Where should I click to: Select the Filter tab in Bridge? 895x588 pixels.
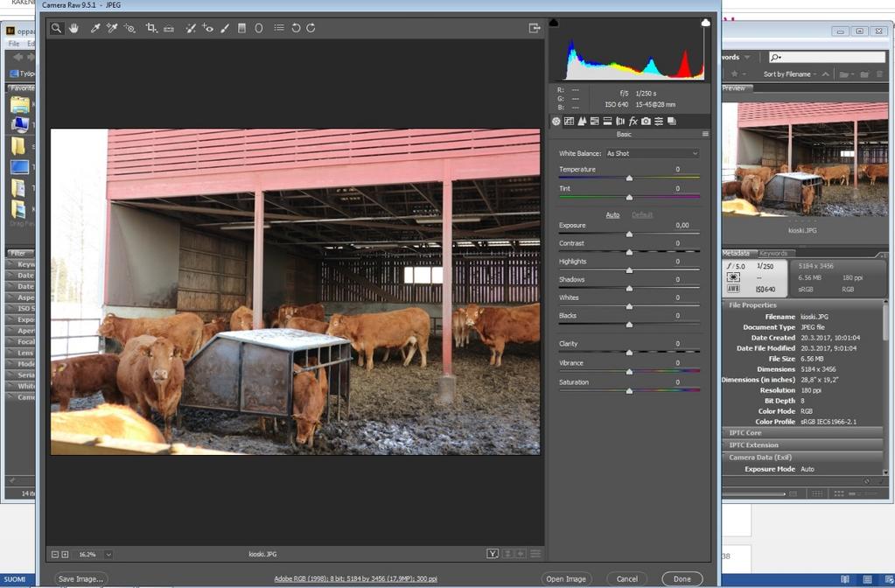(x=18, y=253)
